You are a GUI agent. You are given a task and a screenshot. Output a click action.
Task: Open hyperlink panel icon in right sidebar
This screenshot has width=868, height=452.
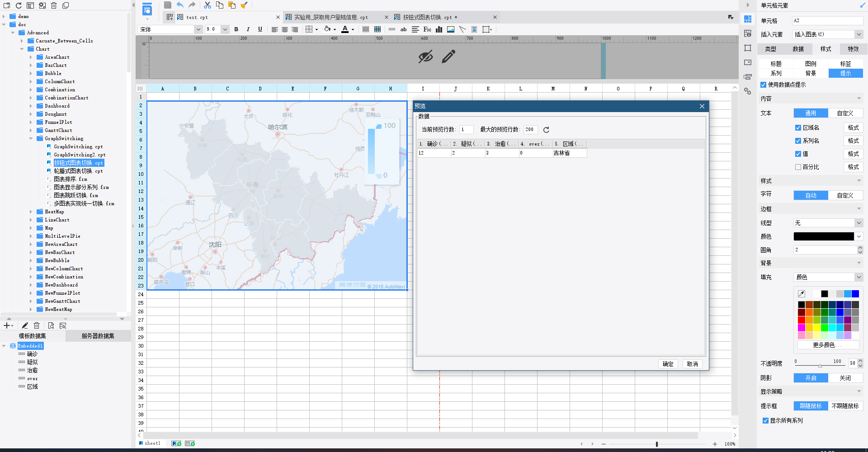(x=748, y=91)
